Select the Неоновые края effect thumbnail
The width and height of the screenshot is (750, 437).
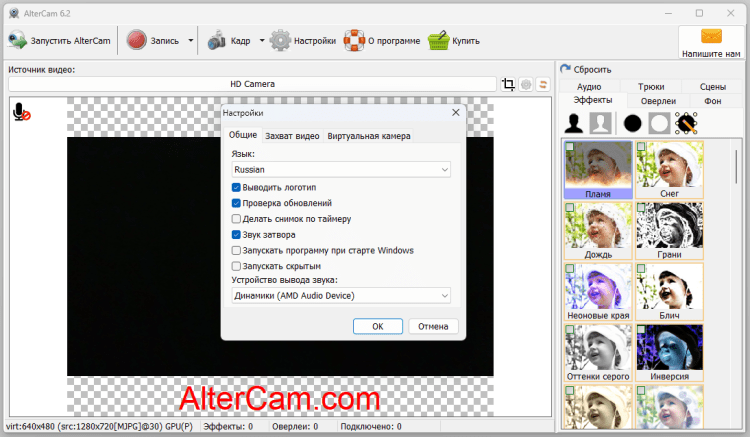coord(598,291)
